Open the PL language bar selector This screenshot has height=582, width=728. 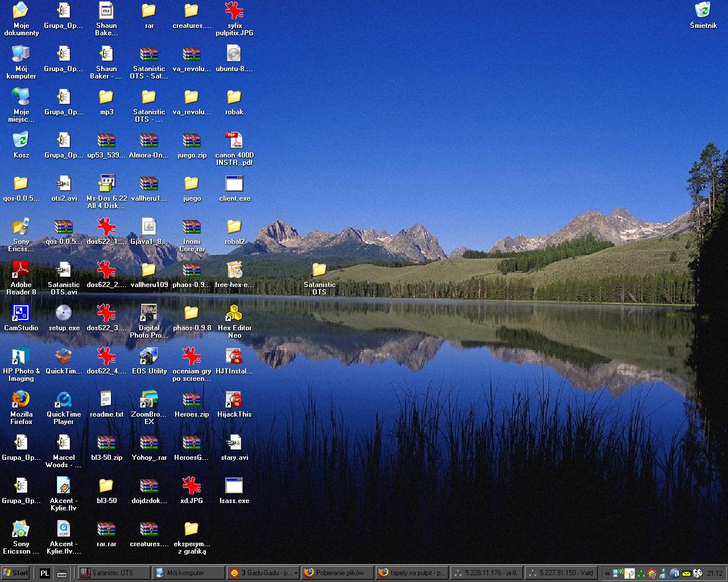[x=44, y=573]
